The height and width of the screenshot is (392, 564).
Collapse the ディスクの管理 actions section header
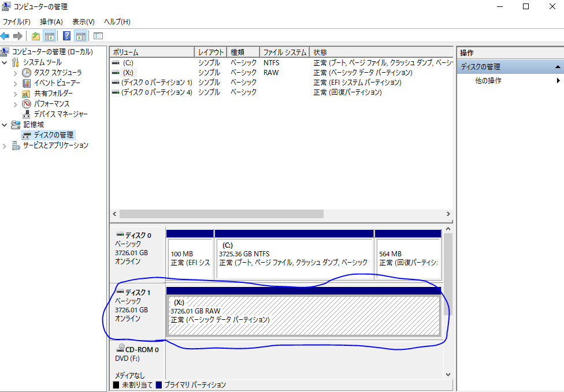[558, 67]
